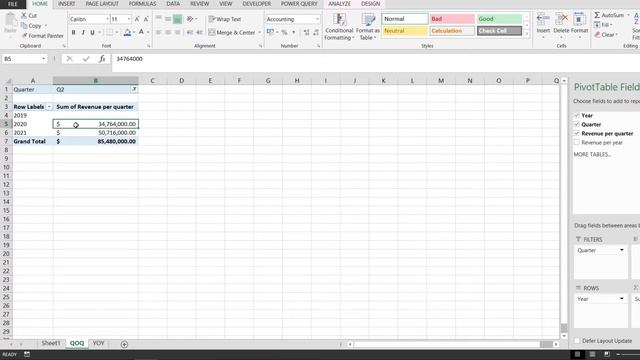The width and height of the screenshot is (640, 360).
Task: Click the fill color bucket icon
Action: click(127, 33)
